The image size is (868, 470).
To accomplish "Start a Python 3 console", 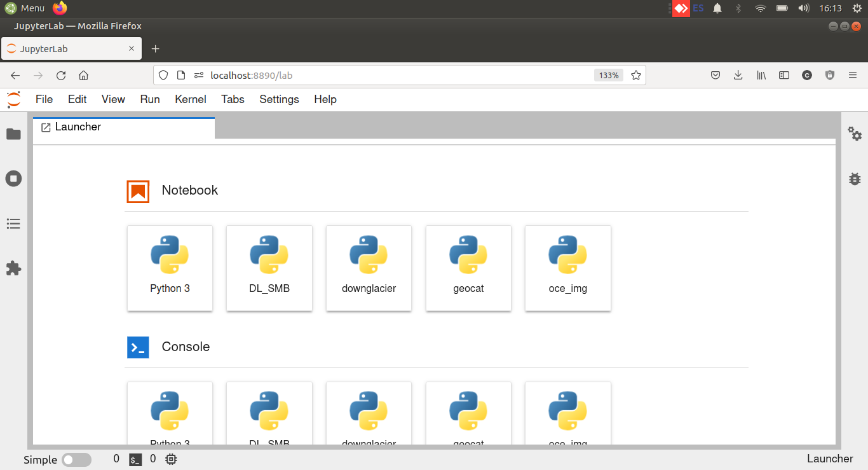I will 170,413.
